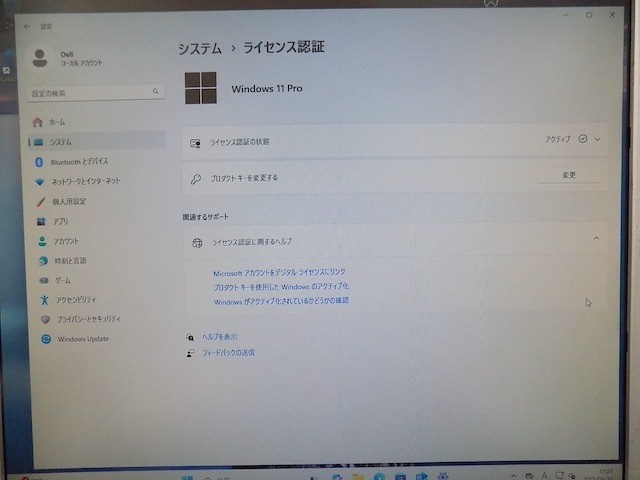Image resolution: width=640 pixels, height=480 pixels.
Task: Click the 関連するサポート heading
Action: click(205, 217)
